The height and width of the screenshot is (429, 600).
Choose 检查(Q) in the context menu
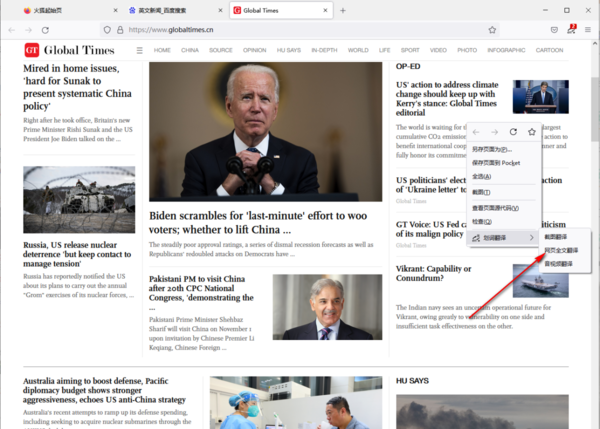pos(504,222)
